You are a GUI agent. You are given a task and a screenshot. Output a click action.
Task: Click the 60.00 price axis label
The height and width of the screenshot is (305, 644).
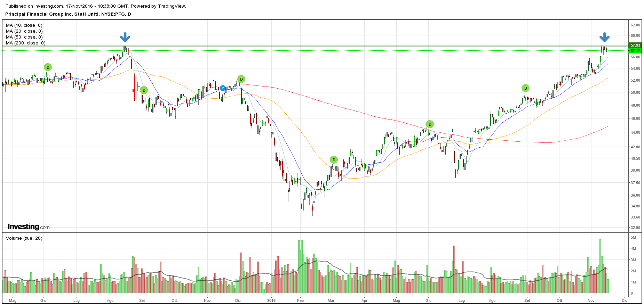635,35
